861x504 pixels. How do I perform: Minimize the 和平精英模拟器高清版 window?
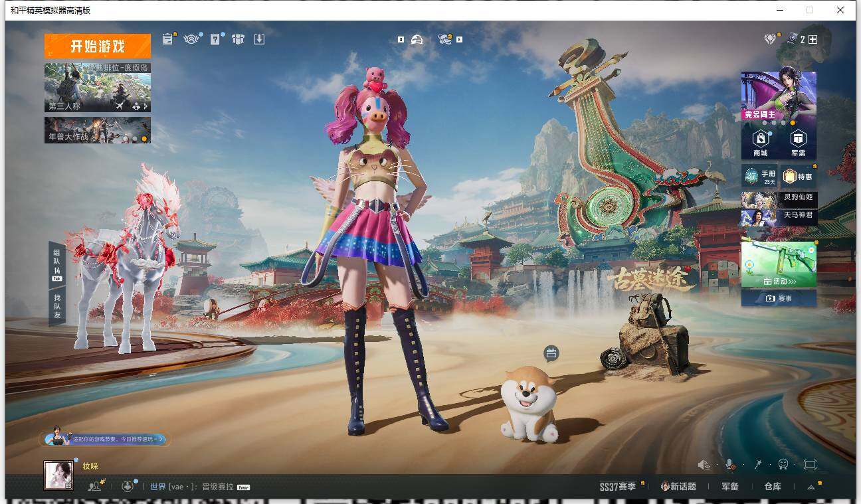[780, 10]
